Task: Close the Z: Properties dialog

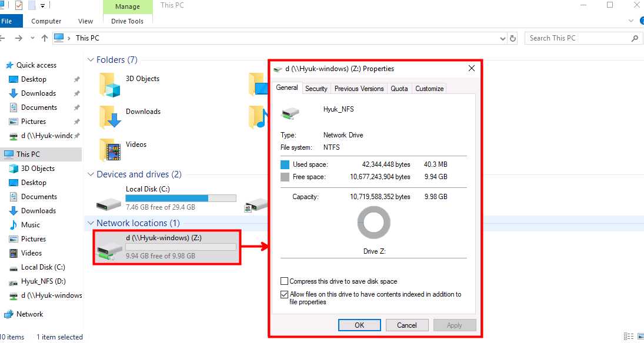Action: click(472, 69)
